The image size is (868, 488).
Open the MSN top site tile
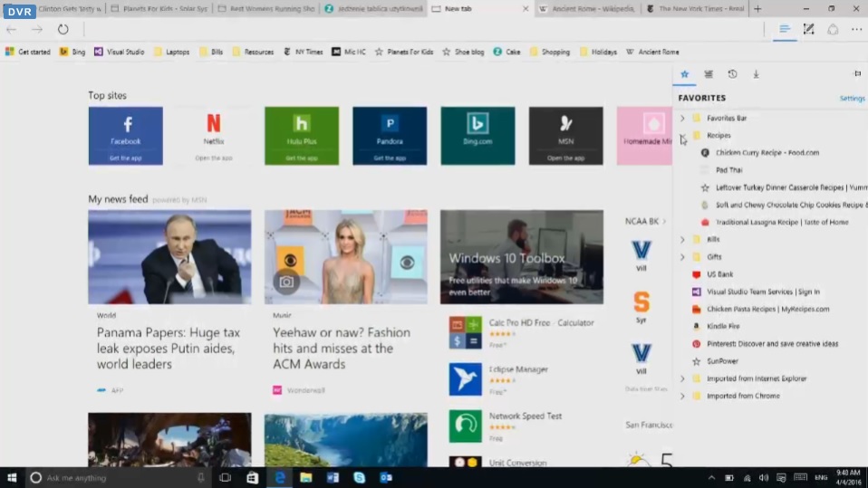(x=565, y=136)
